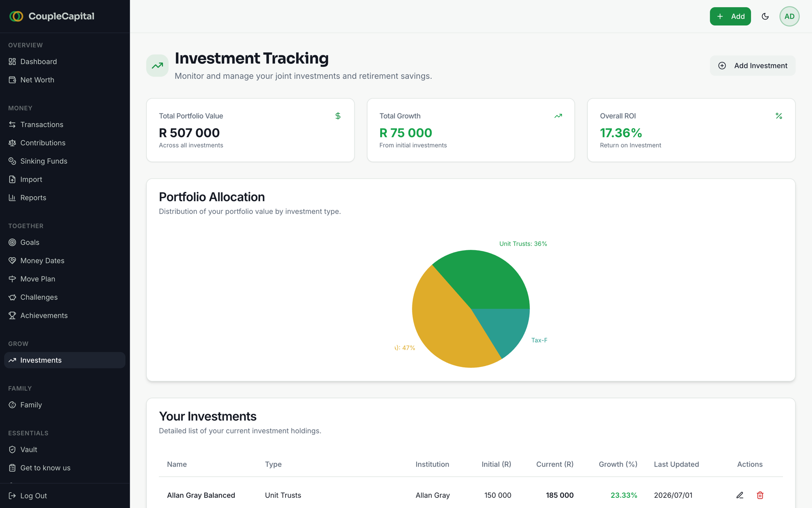Click the CoupleCapital logo icon
This screenshot has width=812, height=508.
coord(16,16)
